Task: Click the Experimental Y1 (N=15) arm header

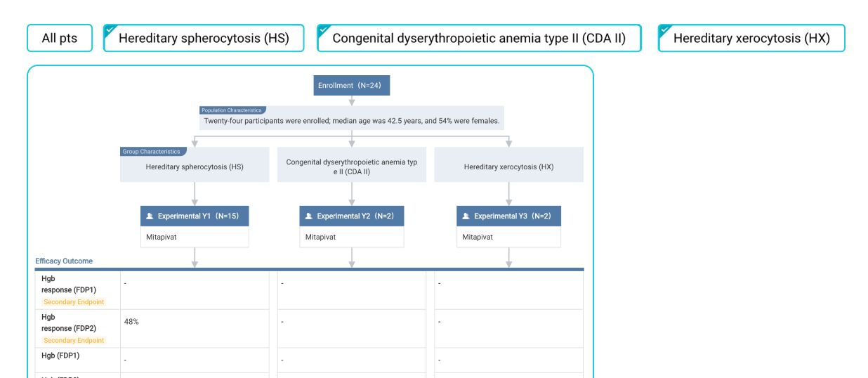Action: (x=195, y=216)
